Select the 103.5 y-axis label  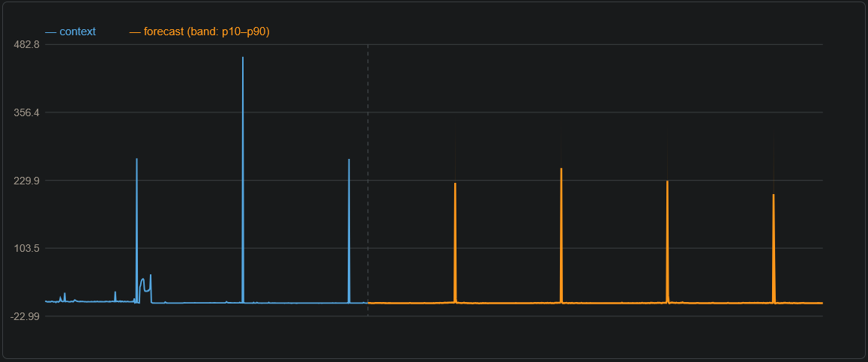click(27, 249)
